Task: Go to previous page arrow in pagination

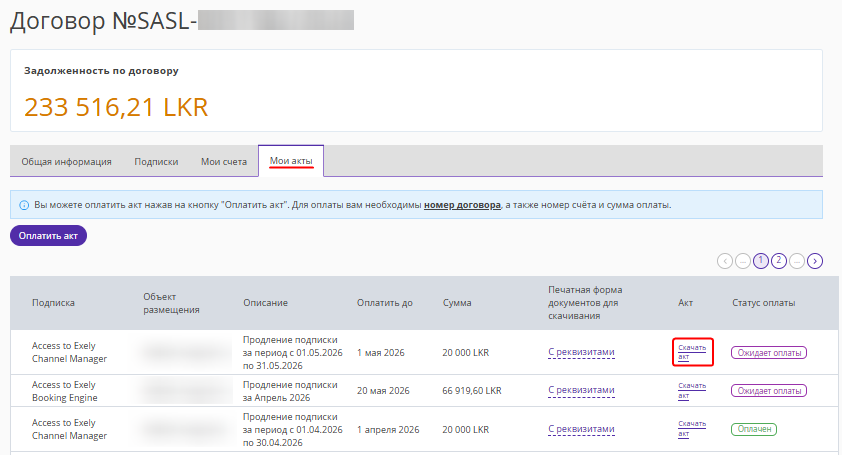Action: point(725,261)
